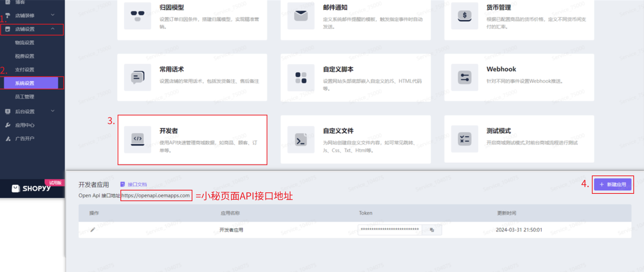
Task: Click the pencil edit icon for 开发者应用
Action: [x=93, y=230]
